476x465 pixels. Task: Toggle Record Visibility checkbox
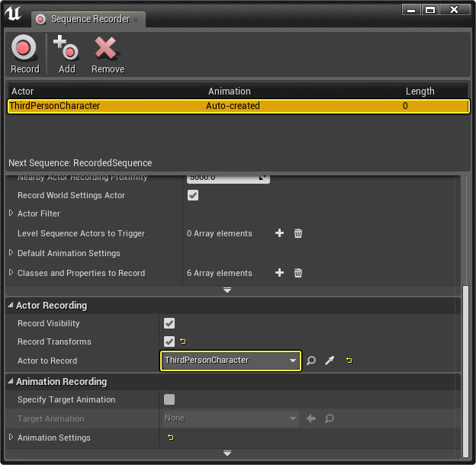pos(169,323)
